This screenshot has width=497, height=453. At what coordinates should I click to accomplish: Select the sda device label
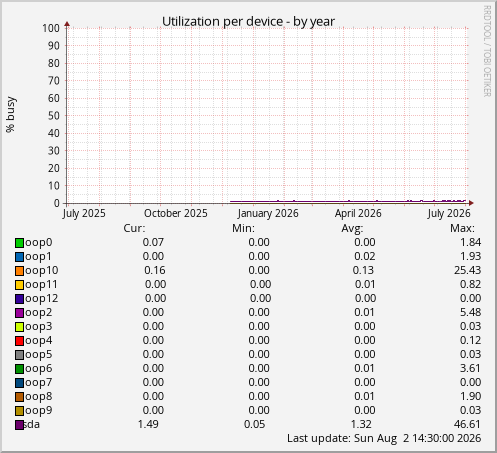tap(32, 424)
